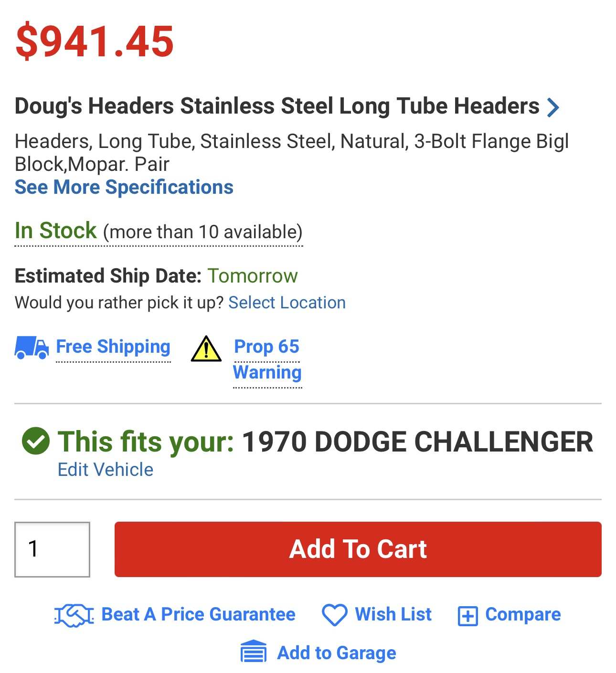
Task: Add item via Wish List text
Action: click(393, 614)
